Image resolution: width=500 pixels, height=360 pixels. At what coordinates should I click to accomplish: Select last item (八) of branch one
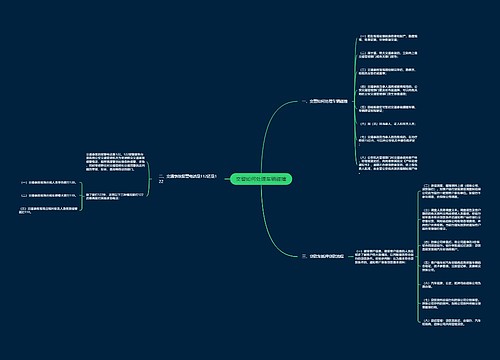(388, 165)
